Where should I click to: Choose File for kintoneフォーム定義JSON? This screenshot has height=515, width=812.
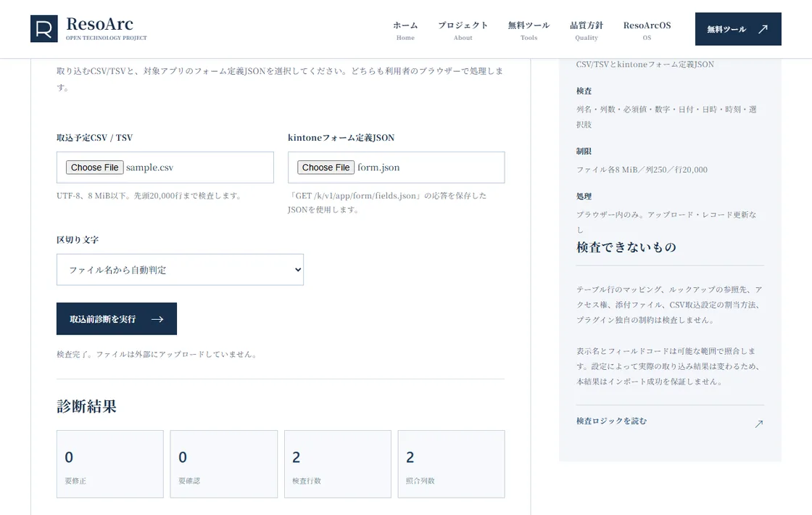(x=326, y=168)
